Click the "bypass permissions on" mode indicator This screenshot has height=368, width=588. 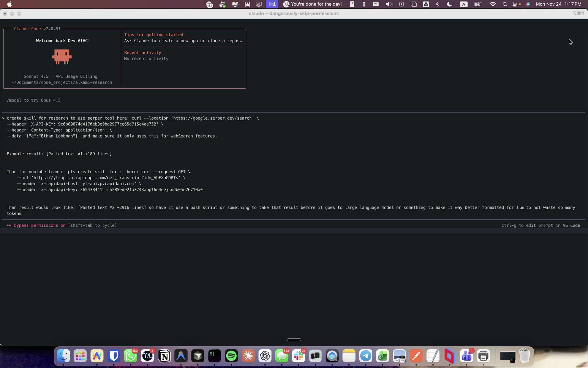coord(40,225)
